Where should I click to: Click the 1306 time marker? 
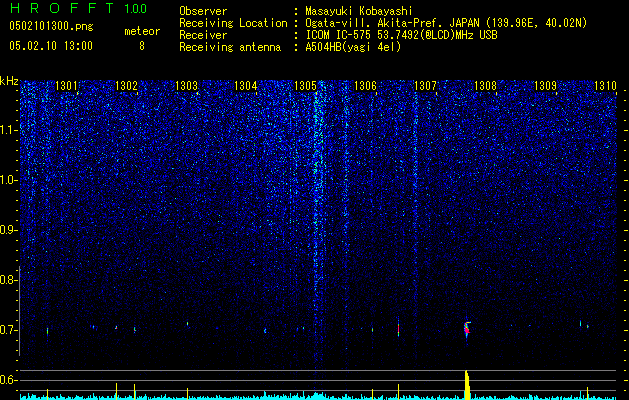click(x=365, y=85)
